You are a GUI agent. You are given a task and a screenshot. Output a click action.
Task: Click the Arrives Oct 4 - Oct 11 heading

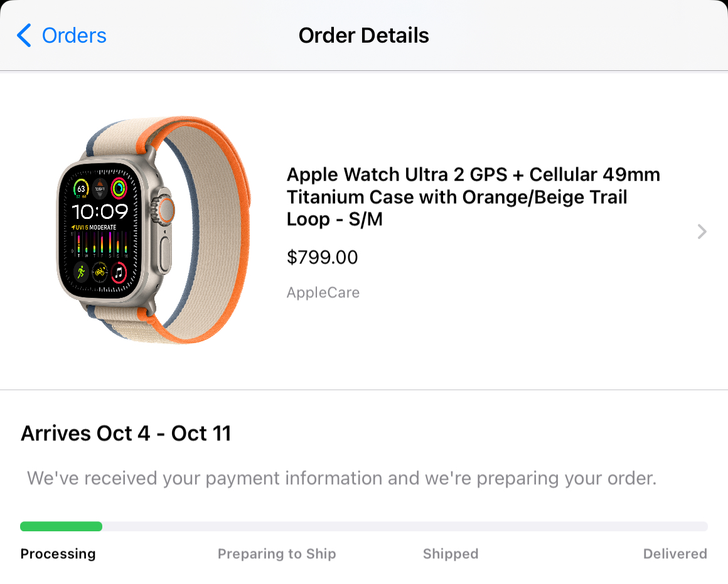click(x=126, y=433)
